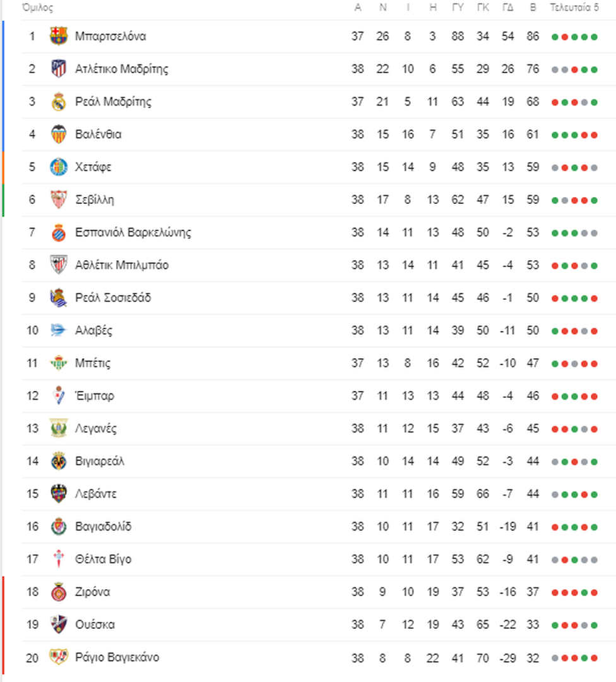The width and height of the screenshot is (616, 682).
Task: Click Λεβάντε's last green form dot
Action: point(594,494)
